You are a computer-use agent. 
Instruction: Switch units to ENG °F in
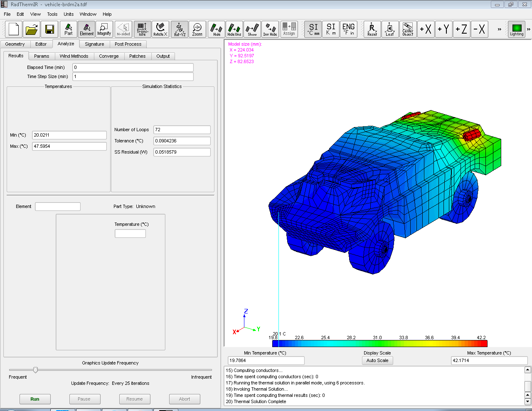tap(349, 29)
